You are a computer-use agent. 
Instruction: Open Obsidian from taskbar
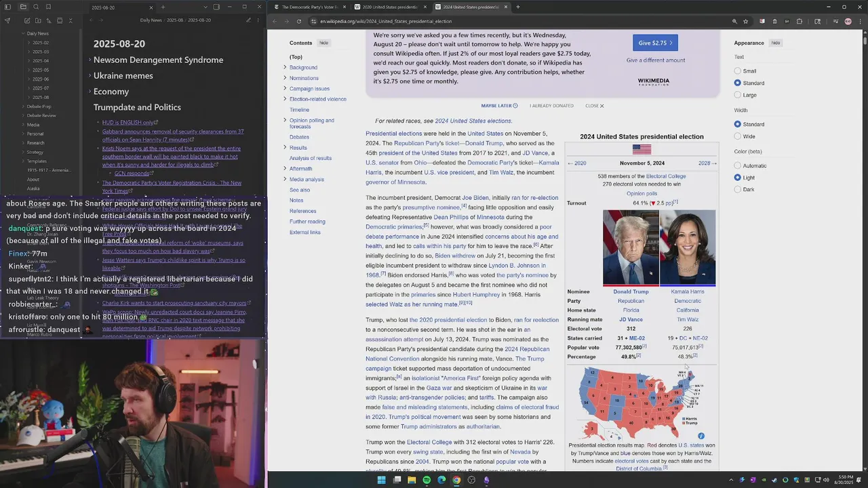pyautogui.click(x=486, y=480)
